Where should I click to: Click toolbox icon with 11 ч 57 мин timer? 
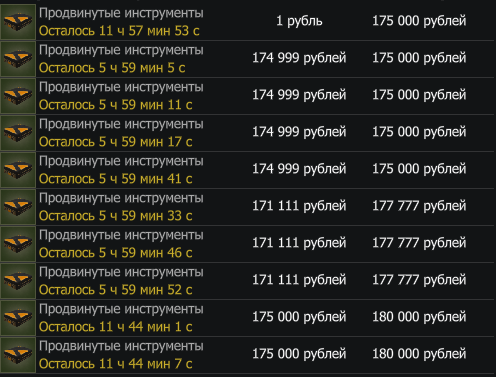coord(18,22)
